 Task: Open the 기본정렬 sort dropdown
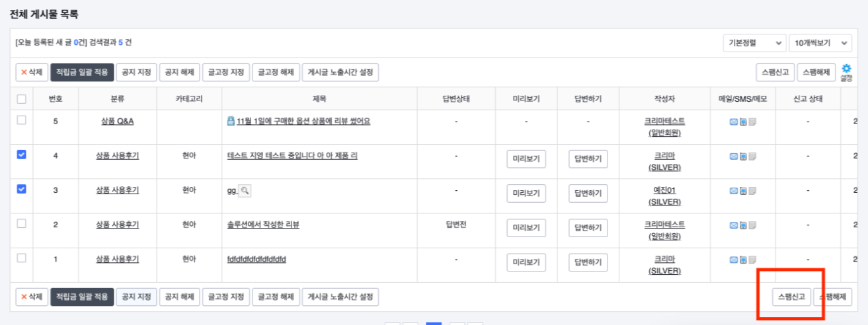tap(754, 43)
